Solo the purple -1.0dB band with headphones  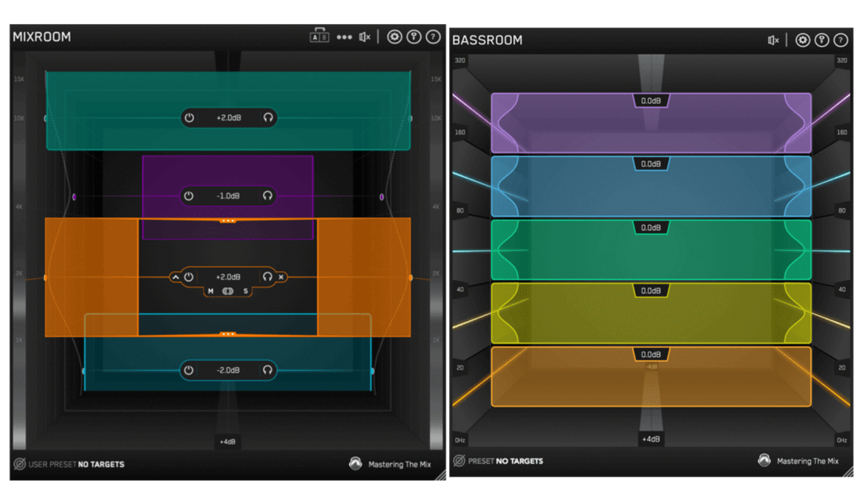(x=268, y=195)
